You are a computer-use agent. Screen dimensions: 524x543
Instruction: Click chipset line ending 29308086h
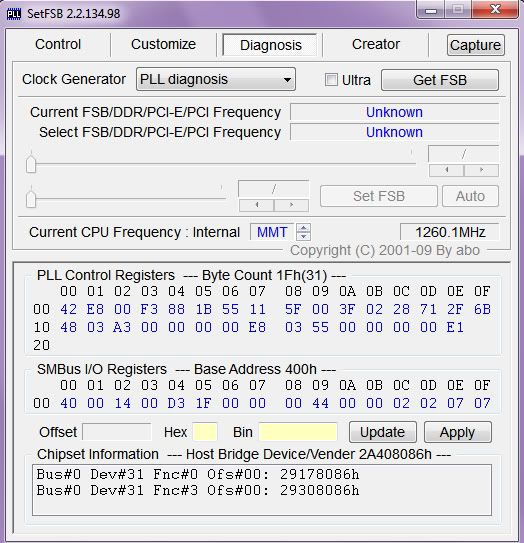pyautogui.click(x=198, y=490)
